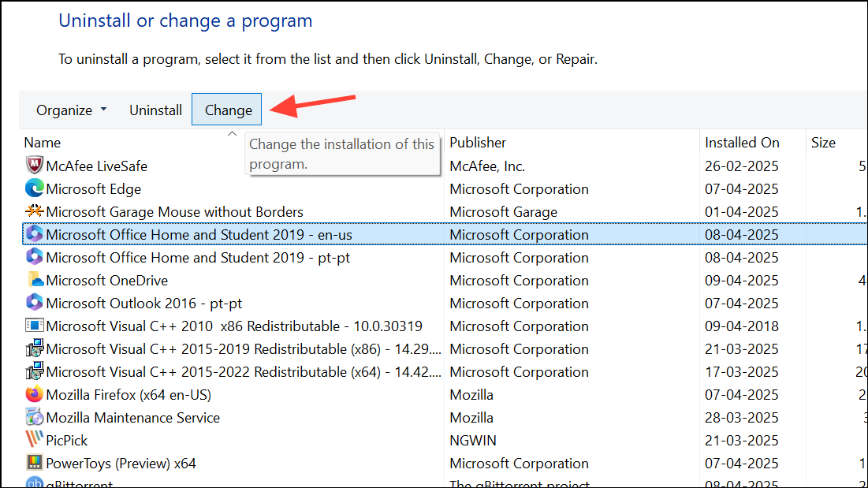868x488 pixels.
Task: Sort list by the Size column
Action: (x=823, y=142)
